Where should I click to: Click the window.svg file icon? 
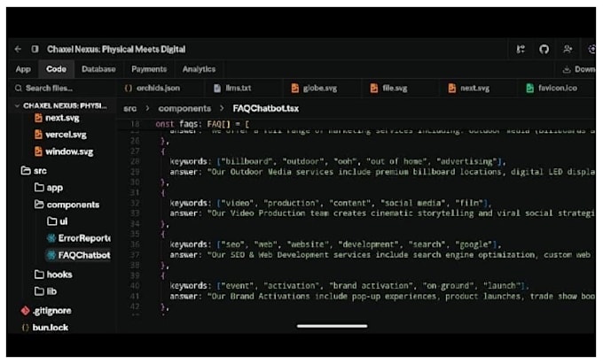38,151
